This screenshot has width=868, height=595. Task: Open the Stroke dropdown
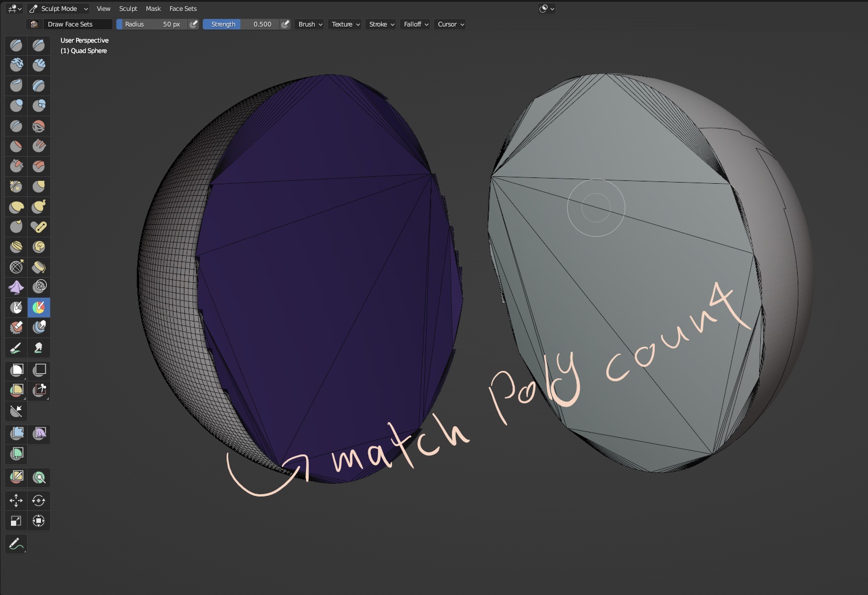coord(382,24)
